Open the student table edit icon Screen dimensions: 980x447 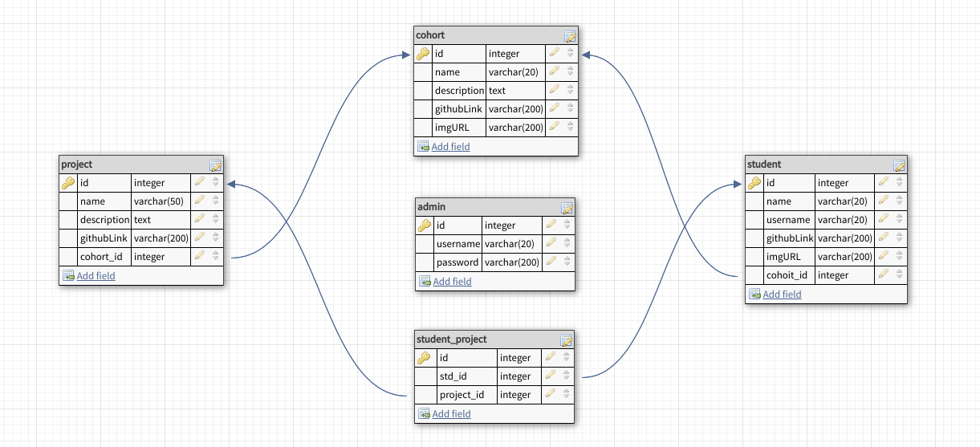coord(900,165)
